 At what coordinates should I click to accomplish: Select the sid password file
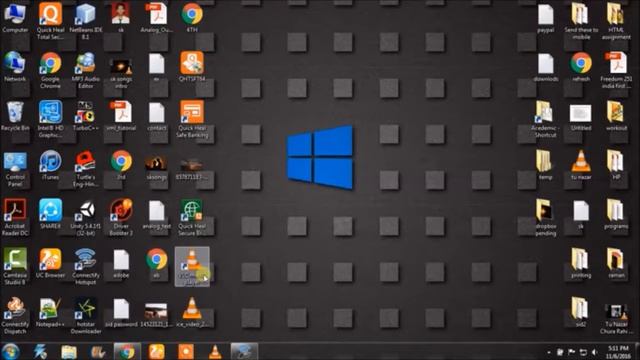(121, 313)
